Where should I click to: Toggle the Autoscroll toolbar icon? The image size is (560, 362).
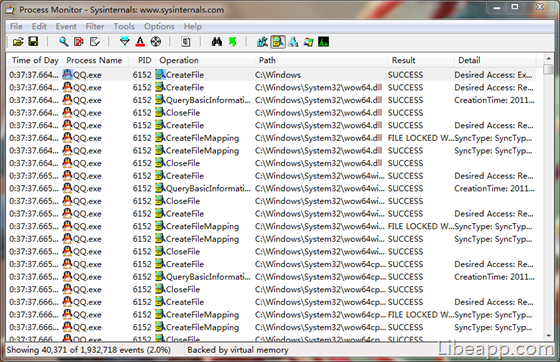pos(79,42)
